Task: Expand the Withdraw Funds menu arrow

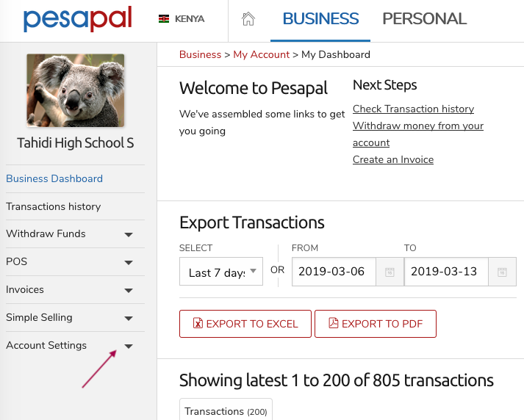Action: (x=129, y=234)
